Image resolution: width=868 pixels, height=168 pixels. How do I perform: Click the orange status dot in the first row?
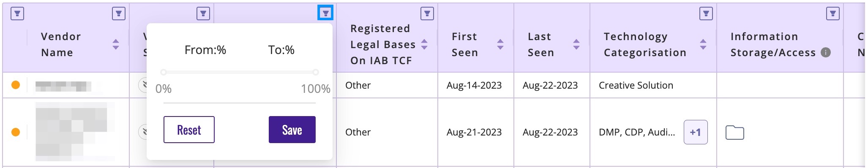pyautogui.click(x=16, y=85)
